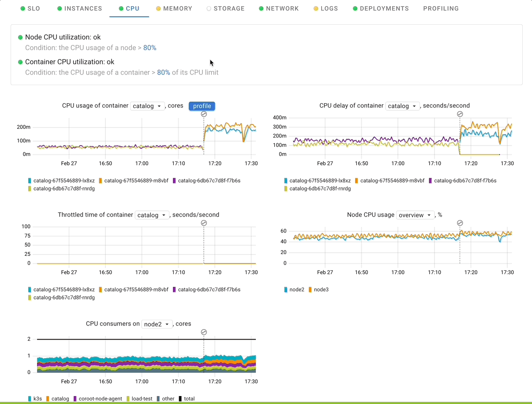
Task: Click deployment marker icon above CPU consumers chart
Action: tap(204, 332)
